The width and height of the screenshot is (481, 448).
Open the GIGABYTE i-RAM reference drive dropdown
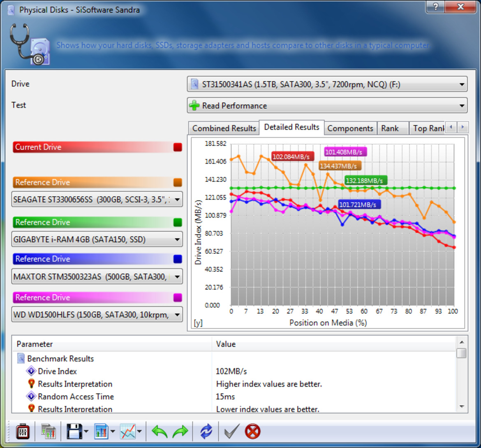point(97,239)
